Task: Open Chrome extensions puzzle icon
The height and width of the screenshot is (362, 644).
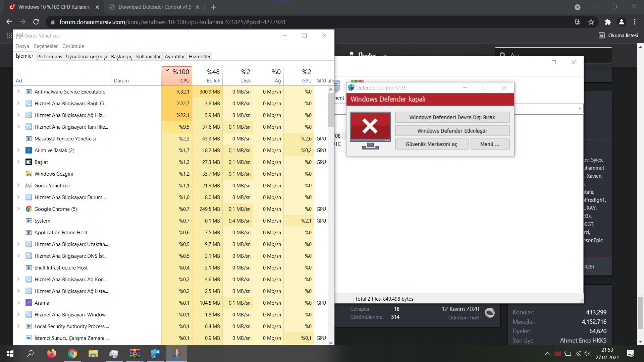Action: [x=608, y=22]
